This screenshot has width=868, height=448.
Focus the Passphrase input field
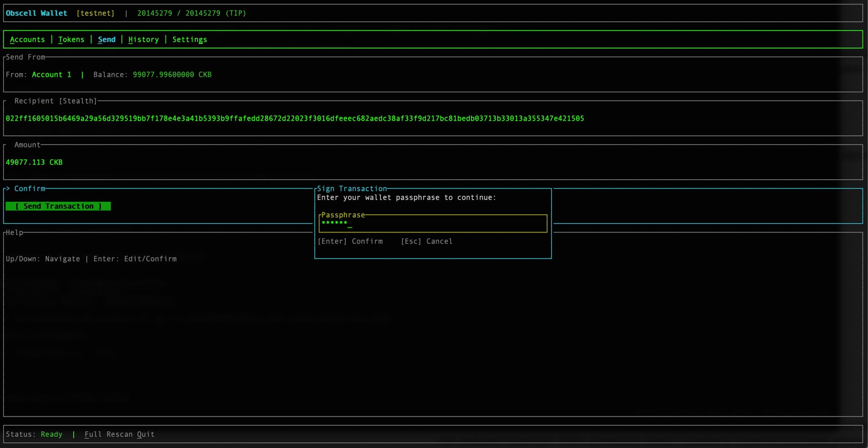tap(433, 224)
